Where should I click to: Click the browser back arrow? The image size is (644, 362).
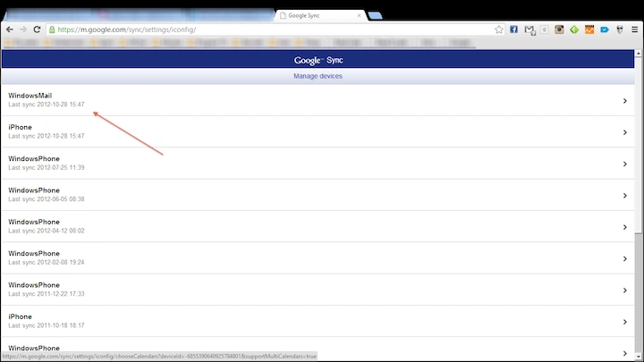click(x=10, y=29)
